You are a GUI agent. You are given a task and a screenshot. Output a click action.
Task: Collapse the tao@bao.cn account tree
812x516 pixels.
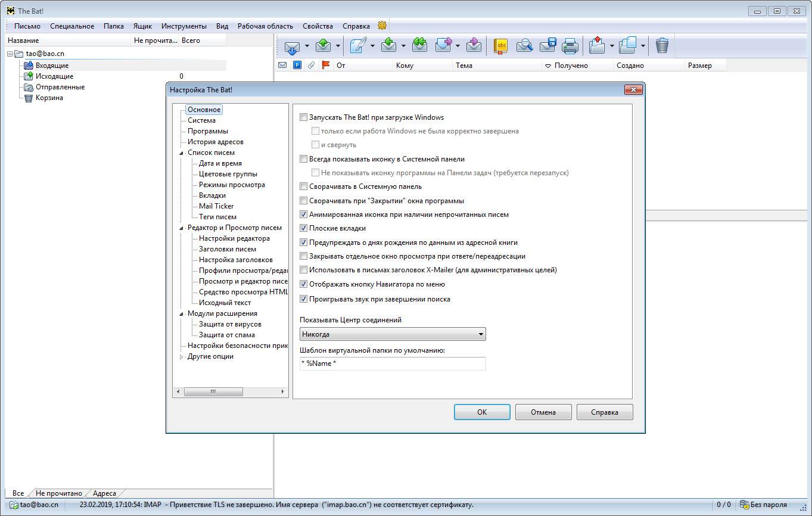click(10, 54)
